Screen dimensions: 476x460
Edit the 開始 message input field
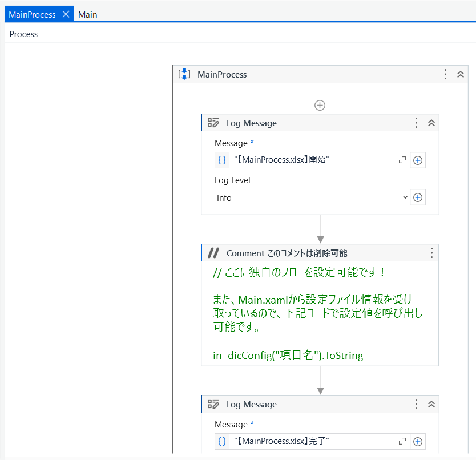pyautogui.click(x=312, y=160)
